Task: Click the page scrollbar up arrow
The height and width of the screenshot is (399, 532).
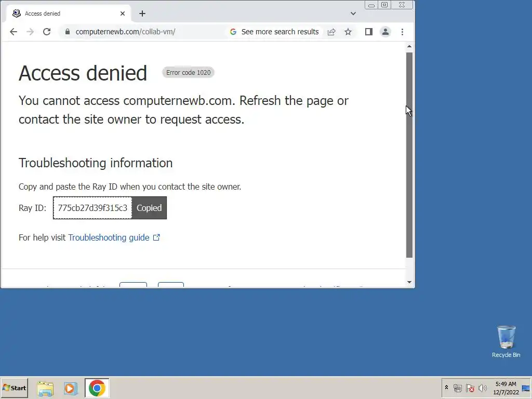Action: coord(409,46)
